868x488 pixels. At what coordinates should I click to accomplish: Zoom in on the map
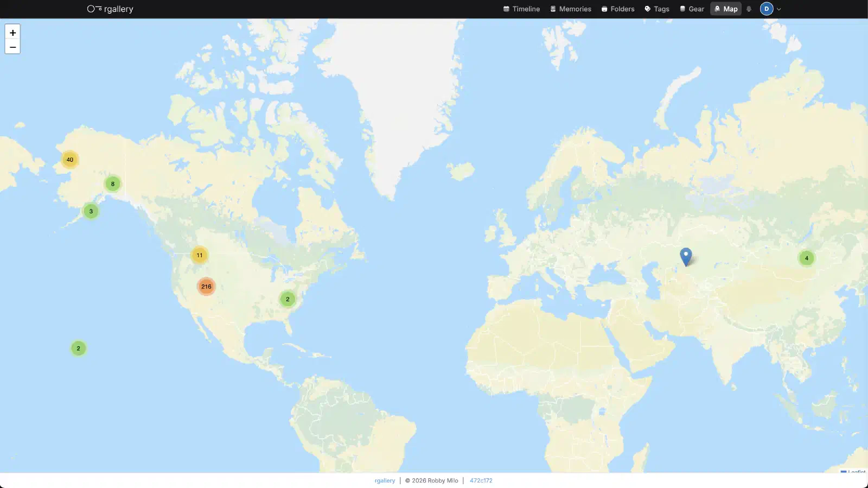point(12,32)
